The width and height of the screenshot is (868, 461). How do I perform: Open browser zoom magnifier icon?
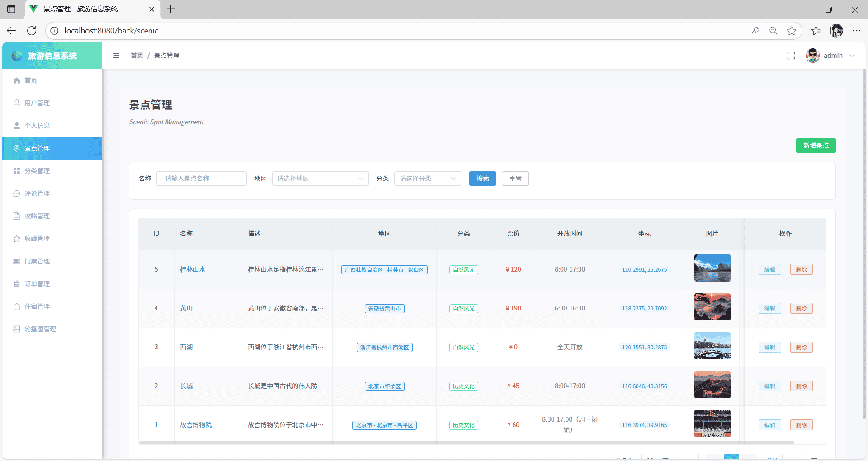tap(773, 31)
